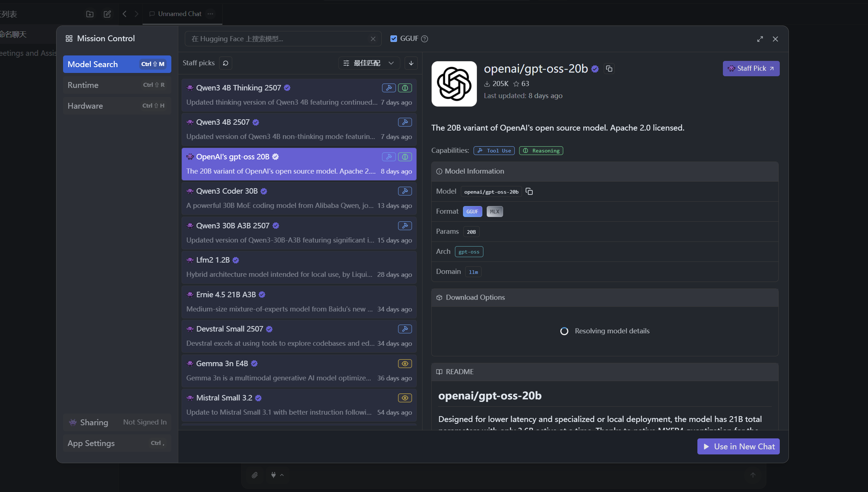The image size is (868, 492).
Task: Select Qwen3 4B 2507 model
Action: coord(299,129)
